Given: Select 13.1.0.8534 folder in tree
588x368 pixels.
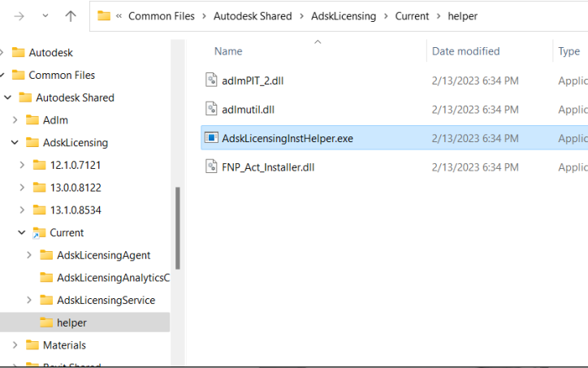Looking at the screenshot, I should pos(76,210).
